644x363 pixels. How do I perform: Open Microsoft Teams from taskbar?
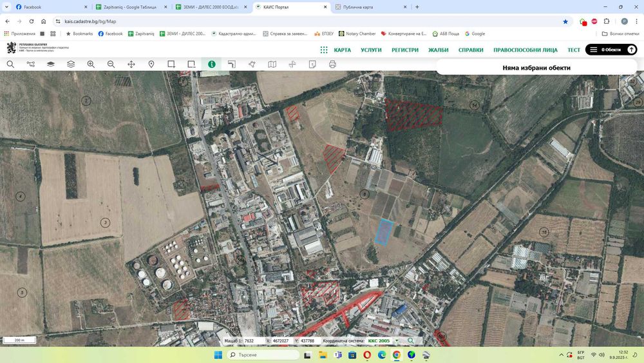pyautogui.click(x=338, y=355)
